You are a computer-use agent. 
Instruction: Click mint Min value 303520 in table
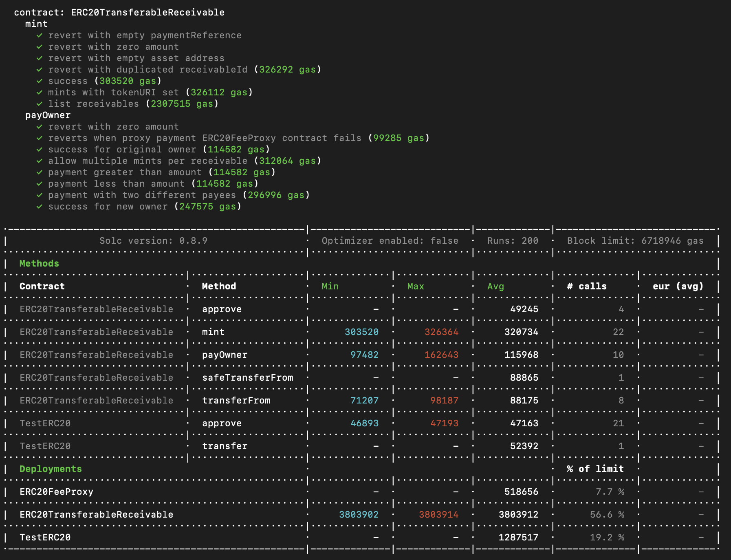click(361, 332)
